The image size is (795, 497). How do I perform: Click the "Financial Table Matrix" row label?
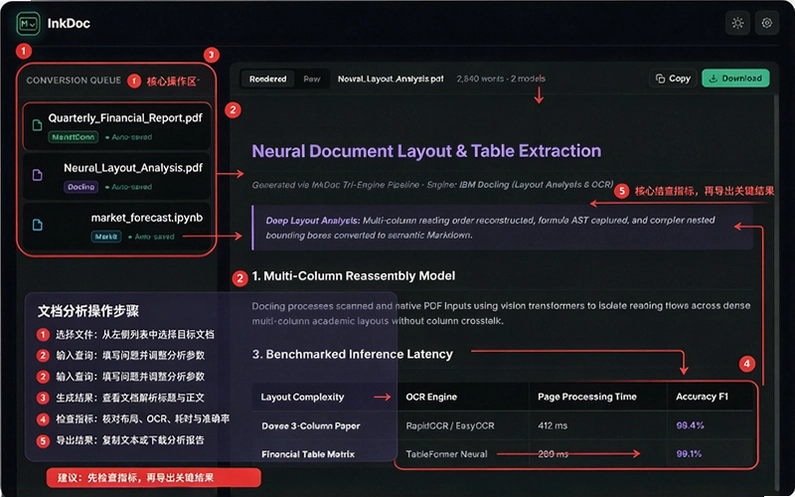pyautogui.click(x=308, y=454)
